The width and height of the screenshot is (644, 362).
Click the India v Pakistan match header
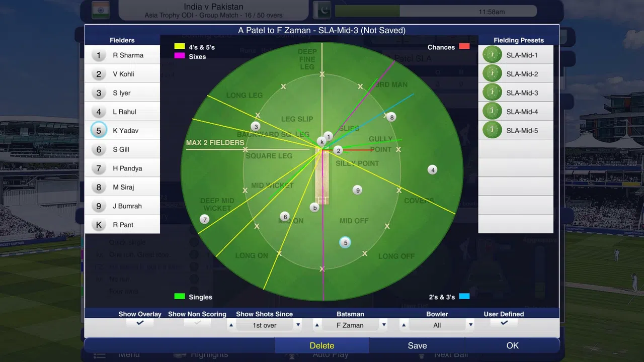[x=213, y=10]
